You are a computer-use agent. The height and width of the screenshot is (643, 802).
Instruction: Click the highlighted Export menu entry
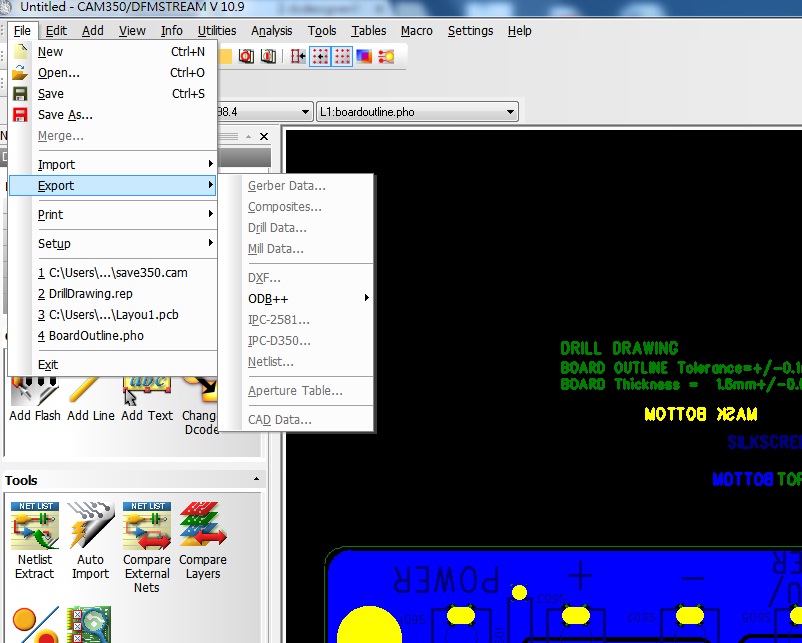[x=113, y=185]
